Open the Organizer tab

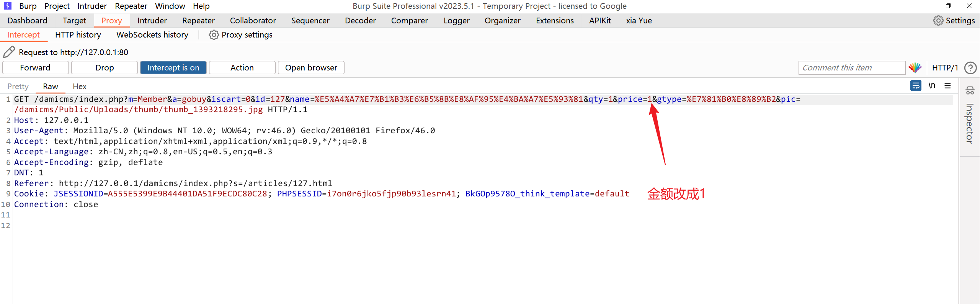click(503, 21)
